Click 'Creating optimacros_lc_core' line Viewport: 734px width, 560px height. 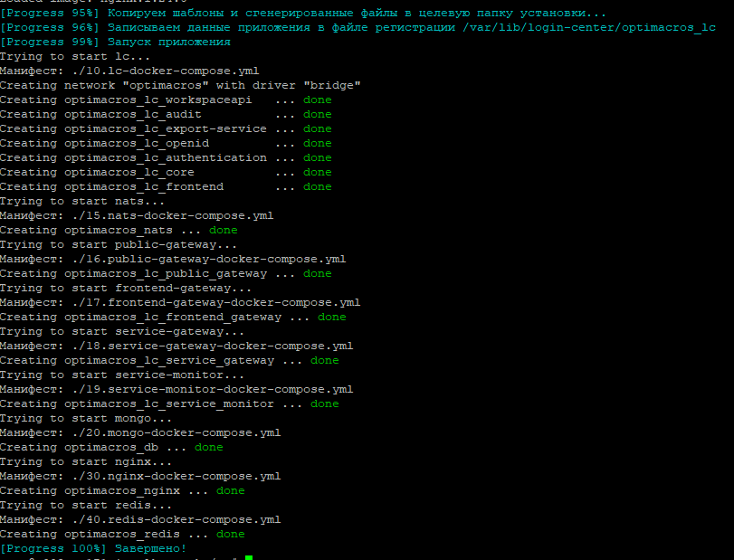[x=166, y=173]
